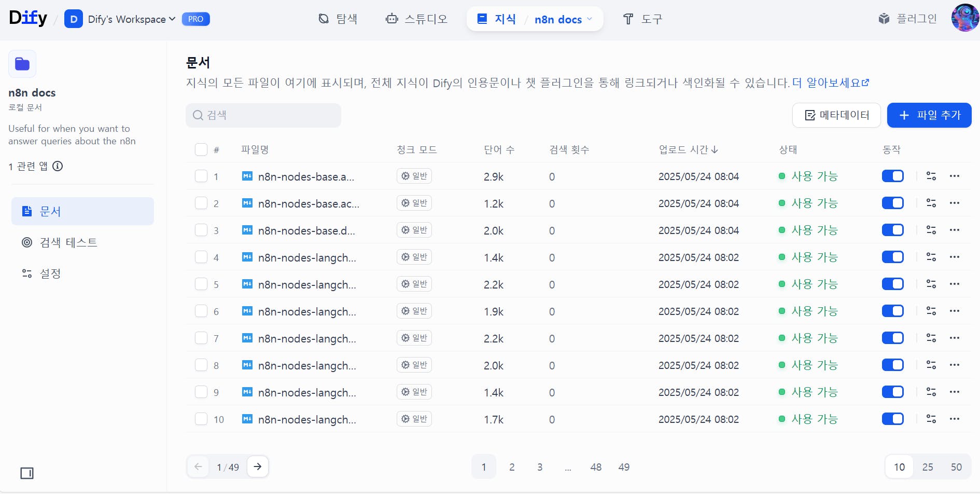Open settings icon for document row 1
This screenshot has width=980, height=494.
[931, 176]
